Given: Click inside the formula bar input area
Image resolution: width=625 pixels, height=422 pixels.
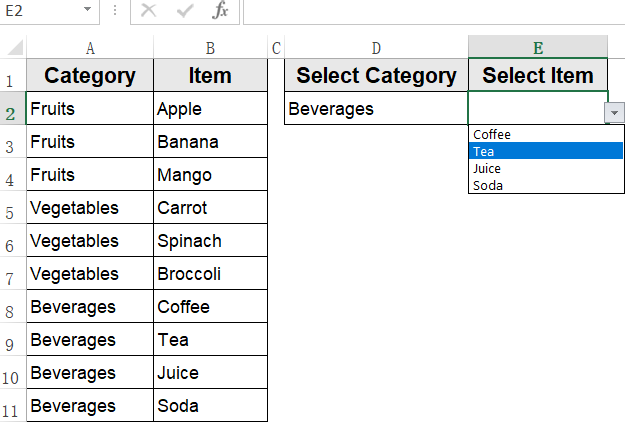Looking at the screenshot, I should [430, 11].
